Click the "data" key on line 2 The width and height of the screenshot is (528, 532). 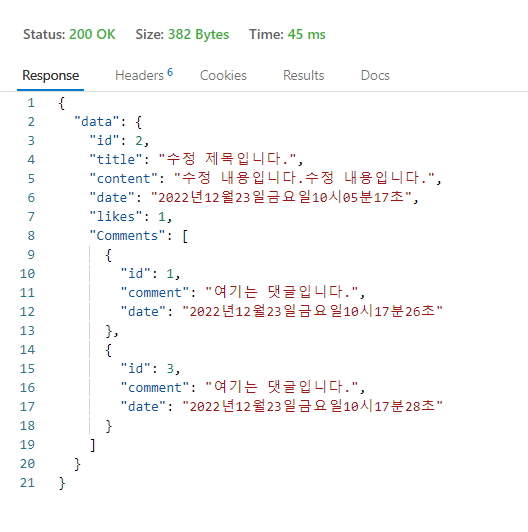click(x=97, y=122)
